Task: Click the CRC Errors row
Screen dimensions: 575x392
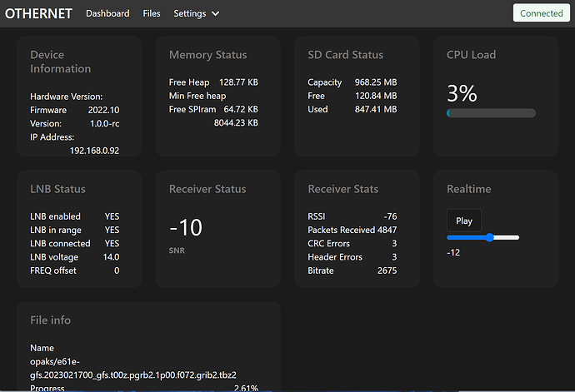Action: tap(352, 243)
